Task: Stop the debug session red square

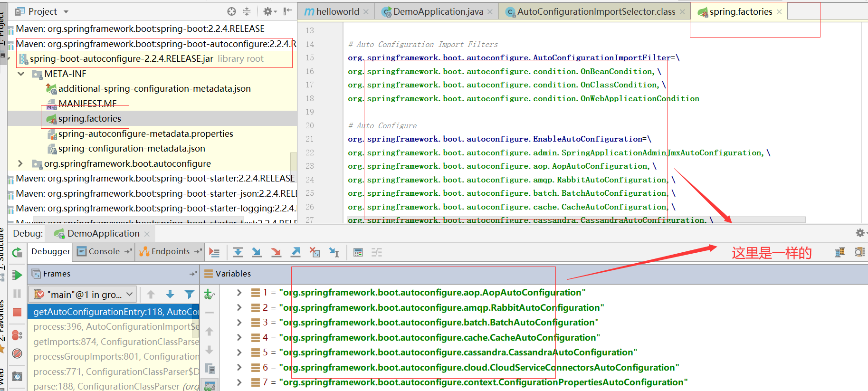Action: tap(17, 312)
